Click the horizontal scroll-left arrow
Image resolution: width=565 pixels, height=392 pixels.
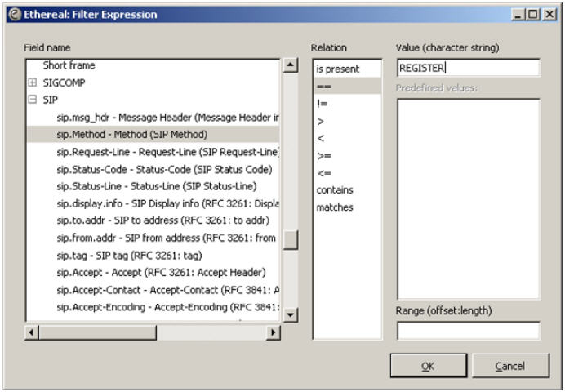click(x=32, y=332)
